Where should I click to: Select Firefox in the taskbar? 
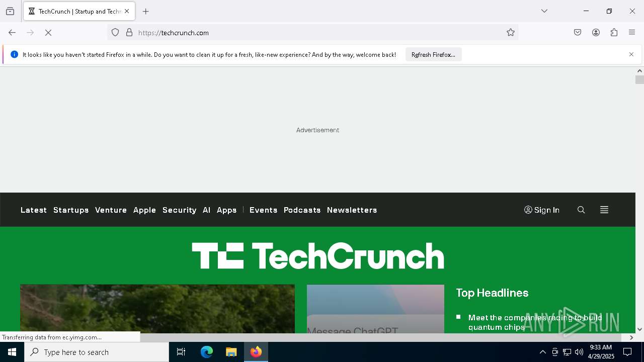(256, 352)
